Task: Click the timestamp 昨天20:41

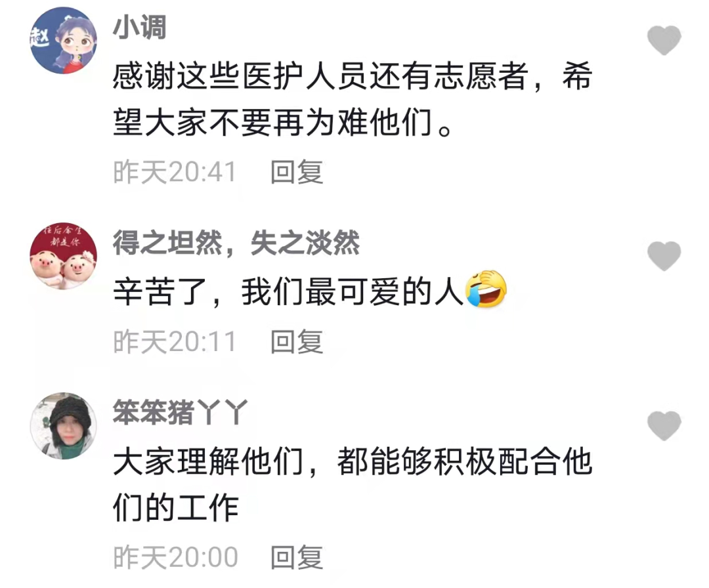Action: click(175, 172)
